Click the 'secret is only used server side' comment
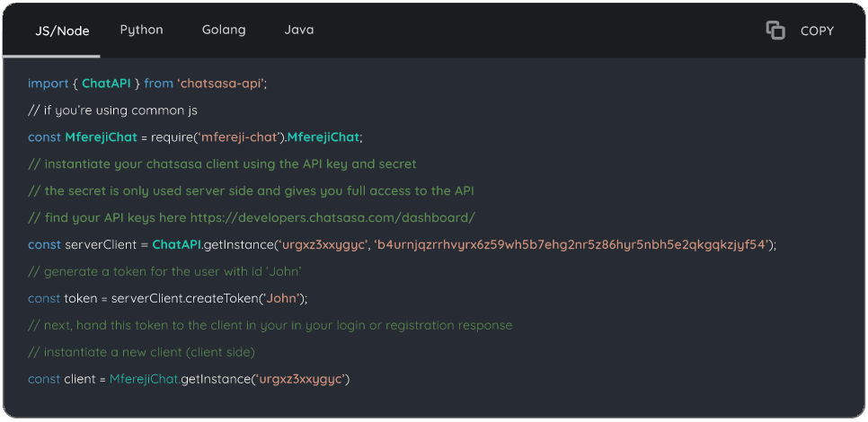Screen dimensions: 868x422 pyautogui.click(x=251, y=190)
